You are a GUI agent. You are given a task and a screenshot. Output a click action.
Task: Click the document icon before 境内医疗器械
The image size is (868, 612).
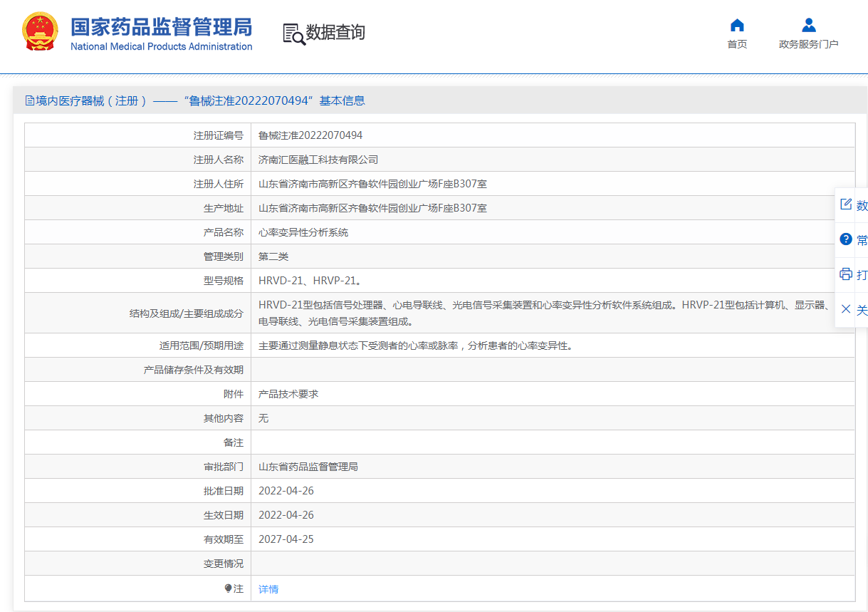(x=30, y=101)
